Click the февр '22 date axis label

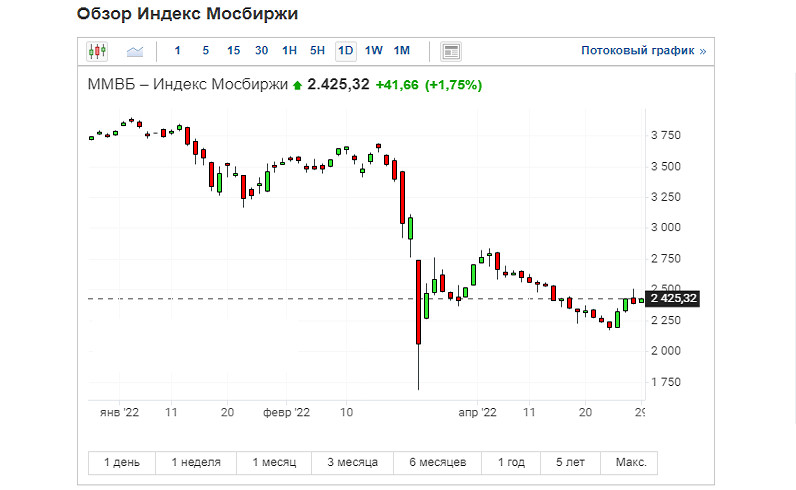coord(286,412)
